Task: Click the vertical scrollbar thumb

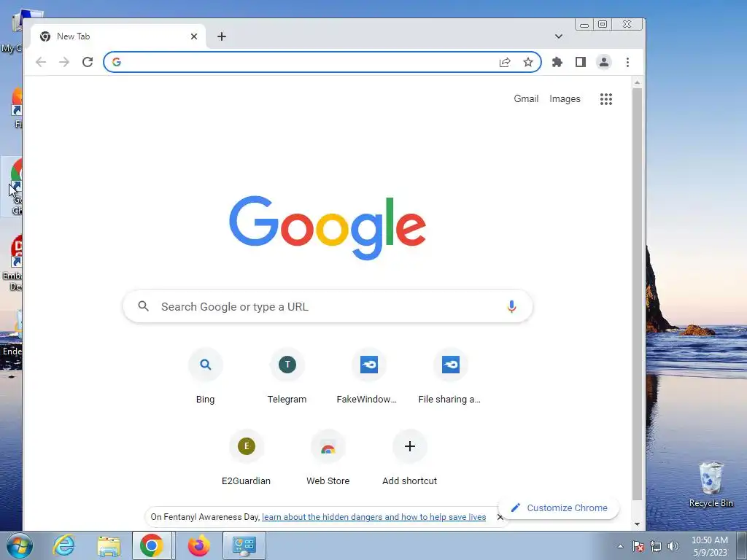Action: coord(638,294)
